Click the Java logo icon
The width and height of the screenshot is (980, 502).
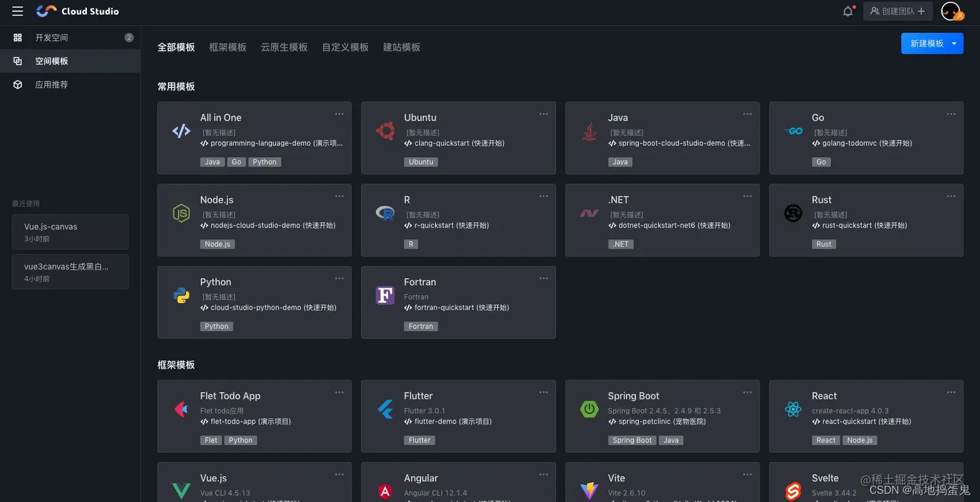(x=589, y=131)
